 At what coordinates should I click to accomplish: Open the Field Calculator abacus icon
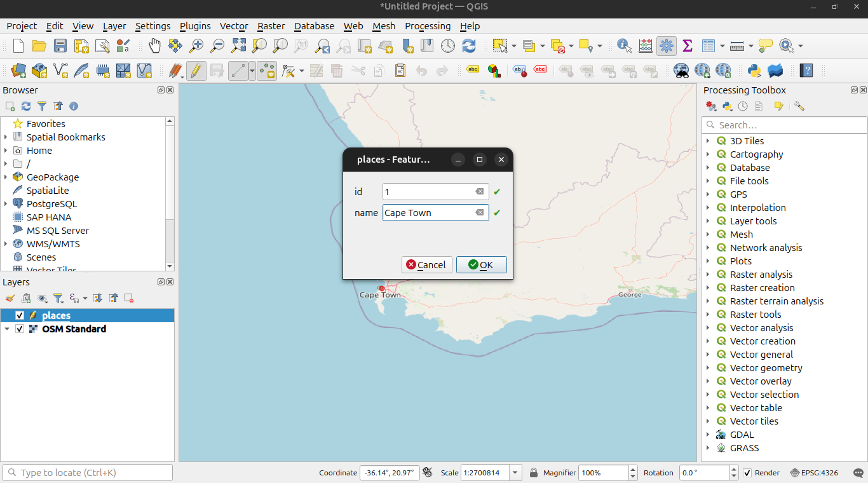[x=645, y=46]
